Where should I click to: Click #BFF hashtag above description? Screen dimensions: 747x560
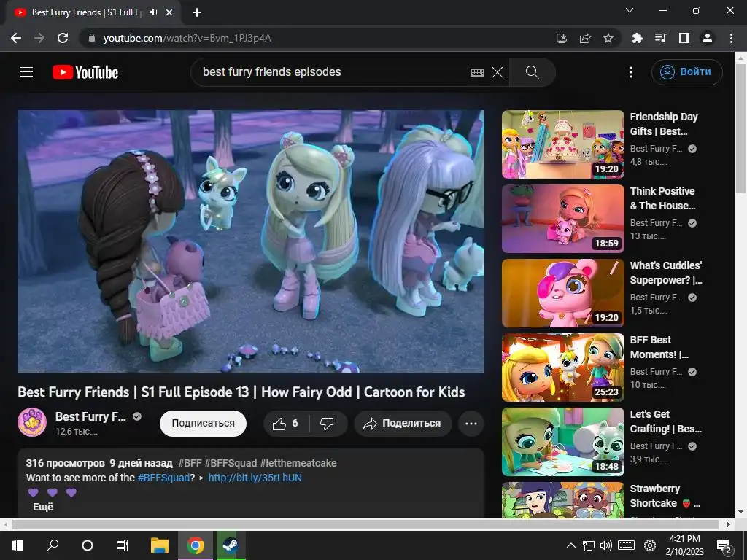click(190, 463)
